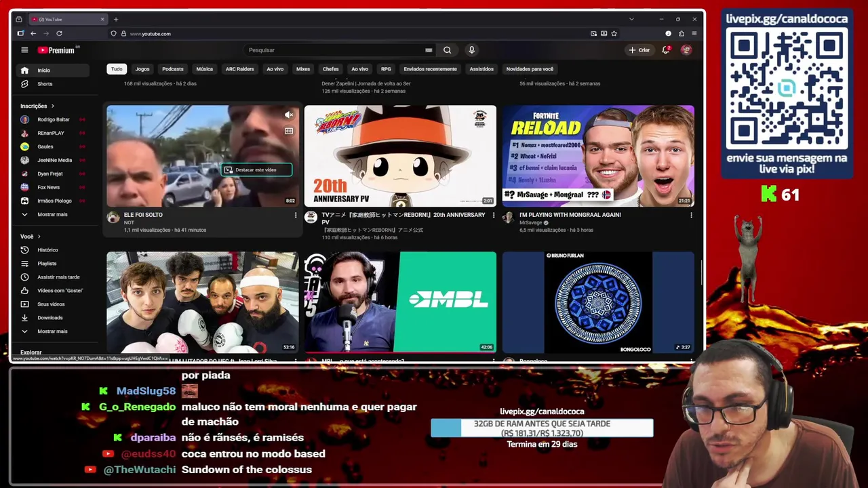Open Irmãos Piologo subscription channel

[53, 201]
